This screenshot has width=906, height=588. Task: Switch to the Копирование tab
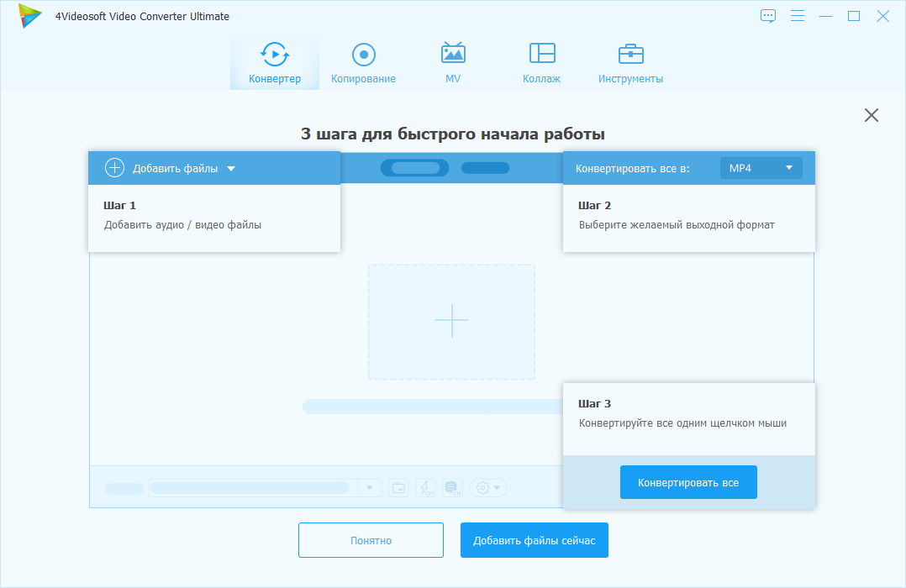point(363,62)
